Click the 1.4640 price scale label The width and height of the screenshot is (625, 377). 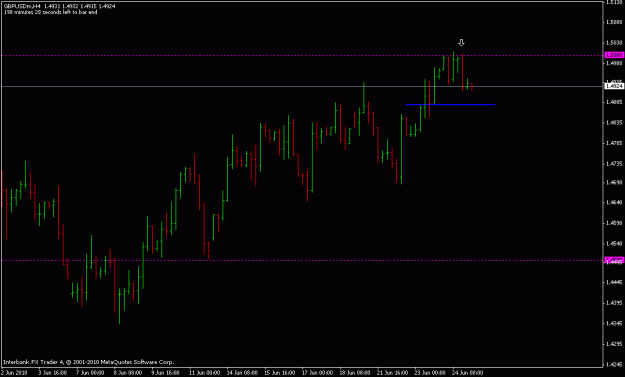click(614, 202)
